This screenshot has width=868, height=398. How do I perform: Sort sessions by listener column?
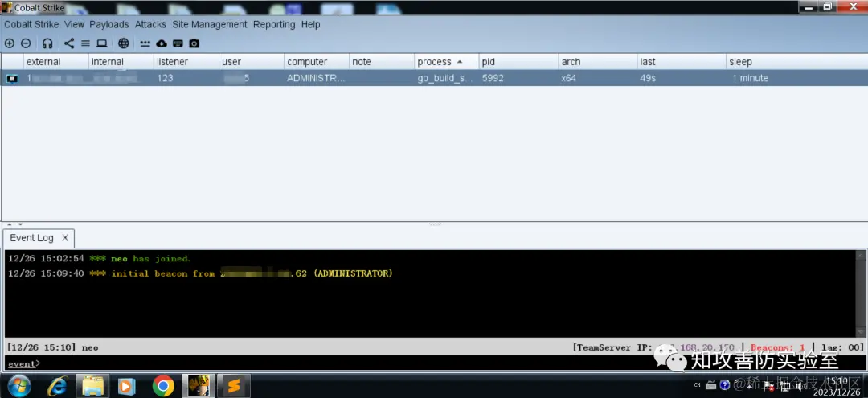(186, 61)
